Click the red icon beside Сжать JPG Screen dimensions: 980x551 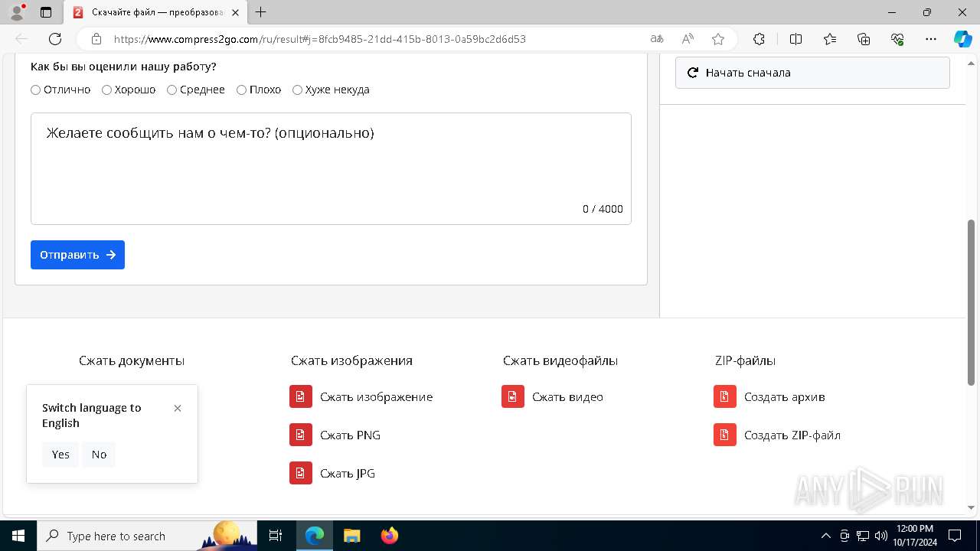[x=301, y=473]
